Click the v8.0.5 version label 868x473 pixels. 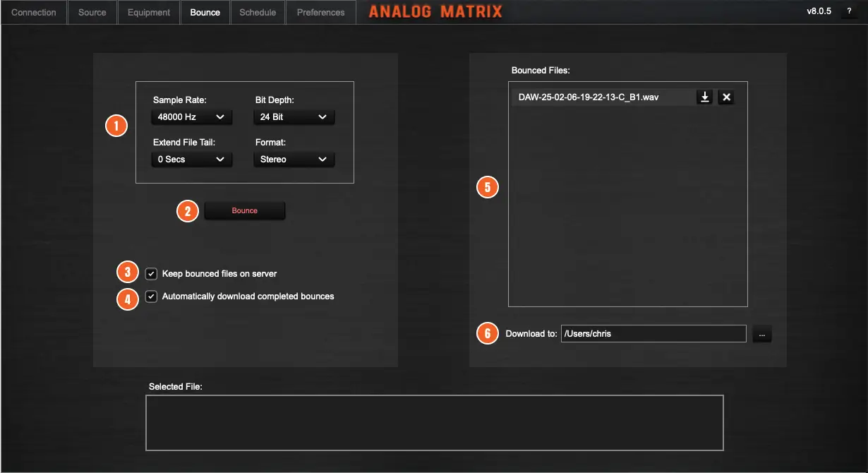point(819,12)
